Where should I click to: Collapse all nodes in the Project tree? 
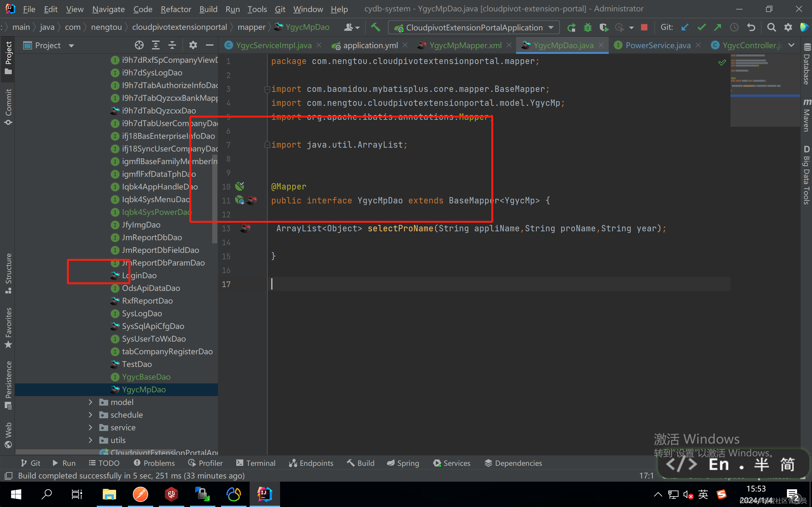172,45
